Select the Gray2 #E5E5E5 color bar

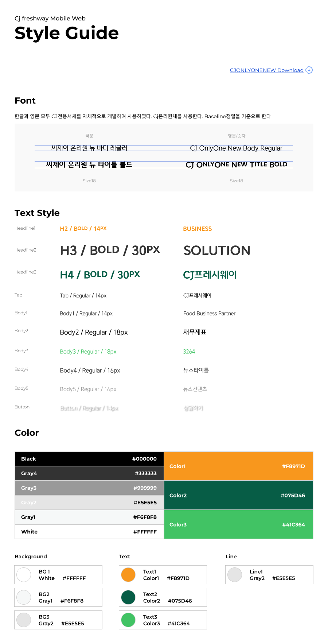click(x=89, y=503)
